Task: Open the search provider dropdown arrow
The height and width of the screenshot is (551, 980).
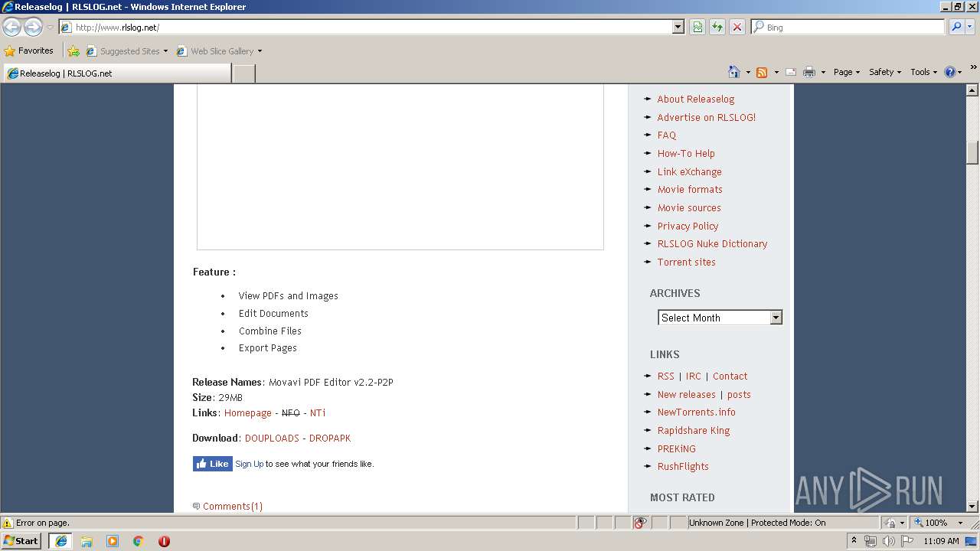Action: (x=971, y=27)
